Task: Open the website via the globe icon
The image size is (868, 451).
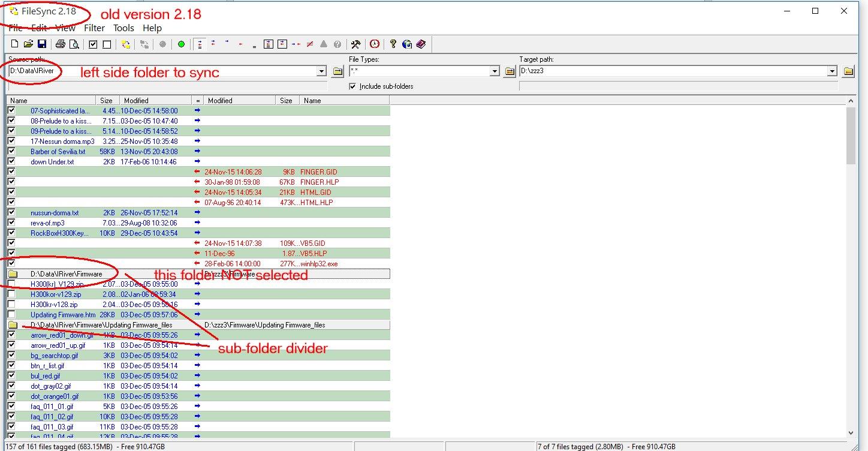Action: click(x=407, y=44)
